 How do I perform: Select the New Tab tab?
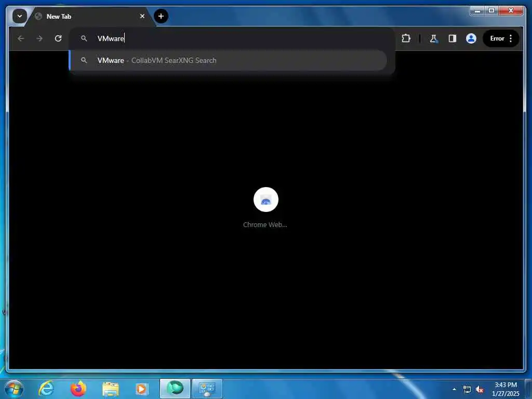90,16
